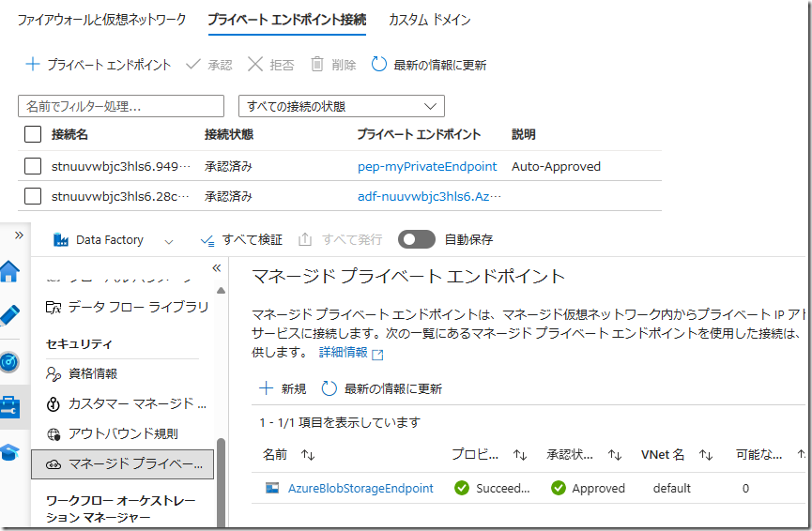The height and width of the screenshot is (531, 812).
Task: Open the Data Factory dropdown chevron
Action: pyautogui.click(x=169, y=241)
